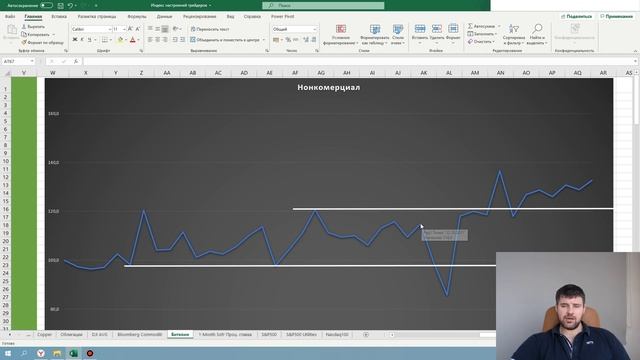This screenshot has width=640, height=360.
Task: Click the Cell Styles icon
Action: (398, 29)
